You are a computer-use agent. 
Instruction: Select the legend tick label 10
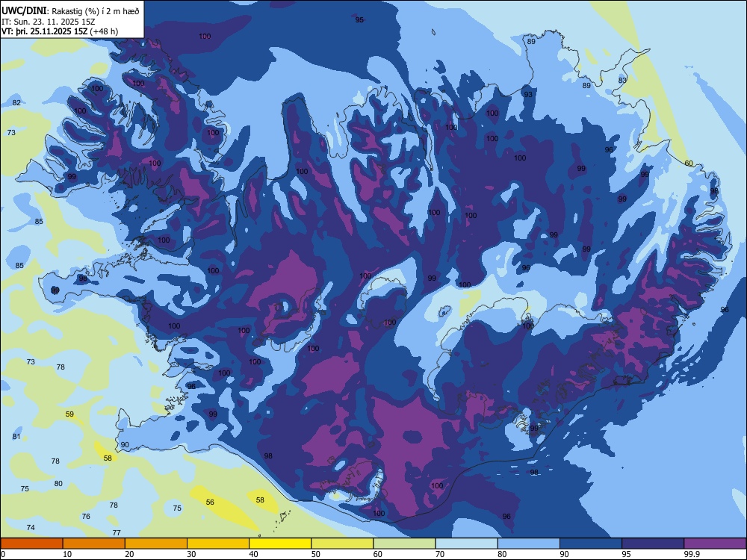pyautogui.click(x=67, y=554)
